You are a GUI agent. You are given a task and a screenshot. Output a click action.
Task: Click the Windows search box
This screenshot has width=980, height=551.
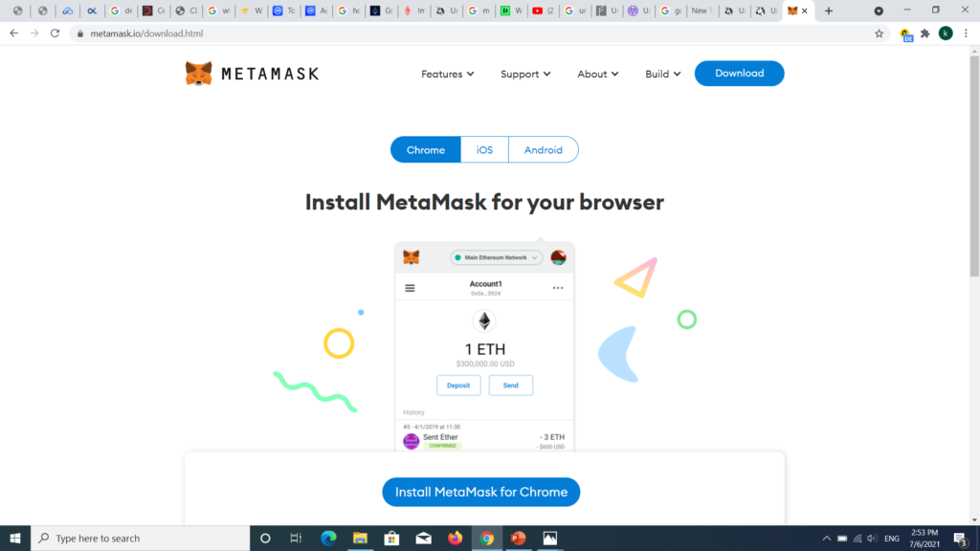(140, 538)
